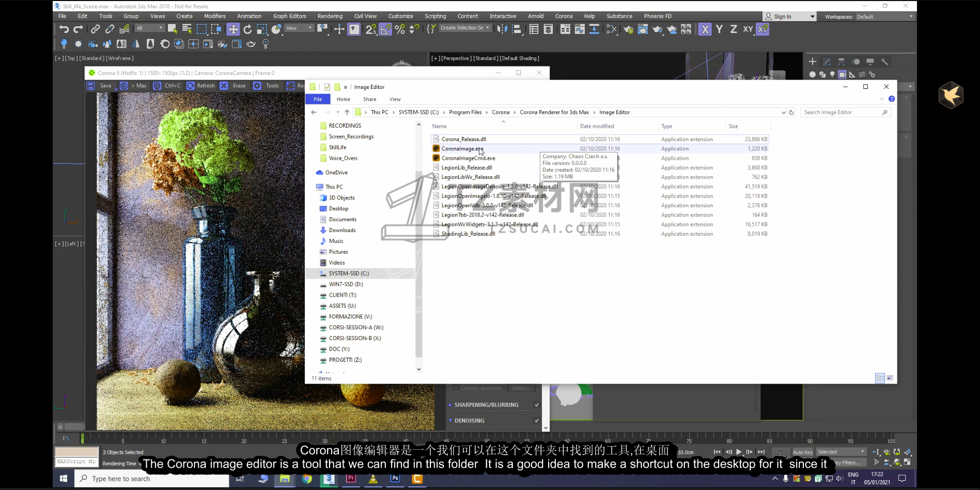This screenshot has height=490, width=980.
Task: Open the File tab in Explorer
Action: pos(318,99)
